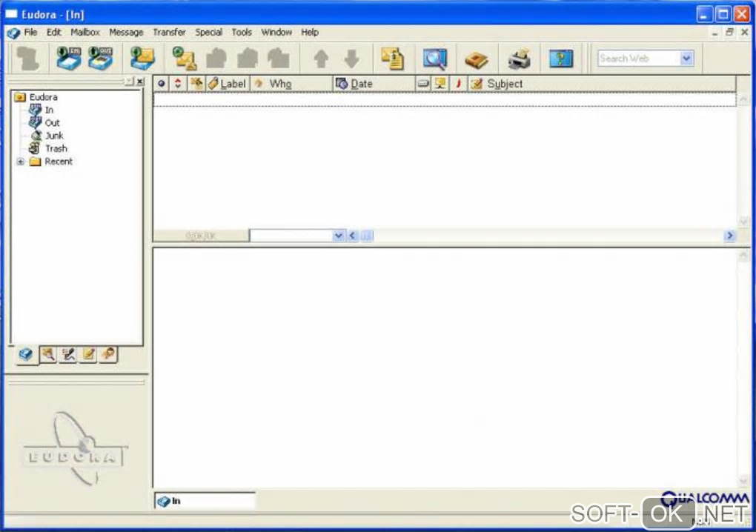Sort by the Size column header
This screenshot has width=756, height=532.
click(x=423, y=84)
